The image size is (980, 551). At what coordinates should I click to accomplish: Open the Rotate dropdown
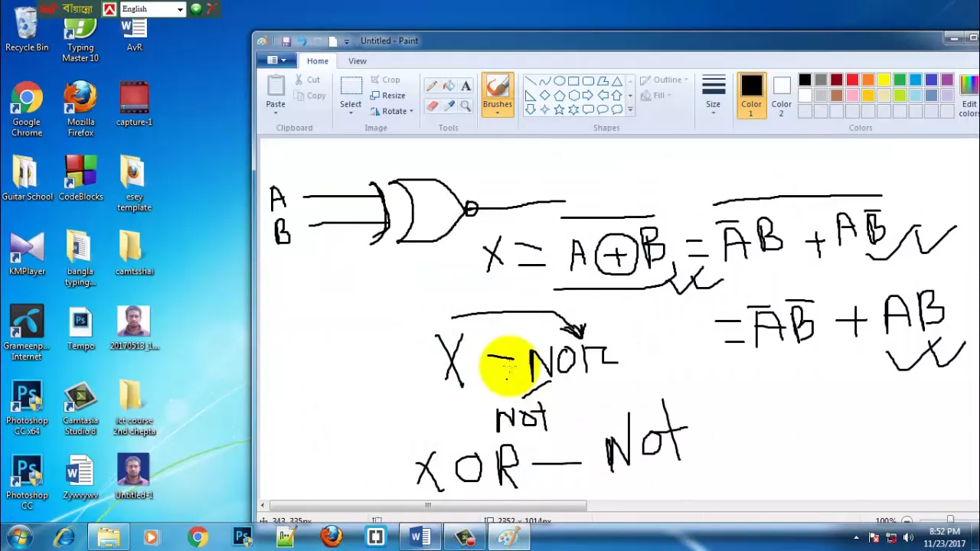click(x=391, y=111)
